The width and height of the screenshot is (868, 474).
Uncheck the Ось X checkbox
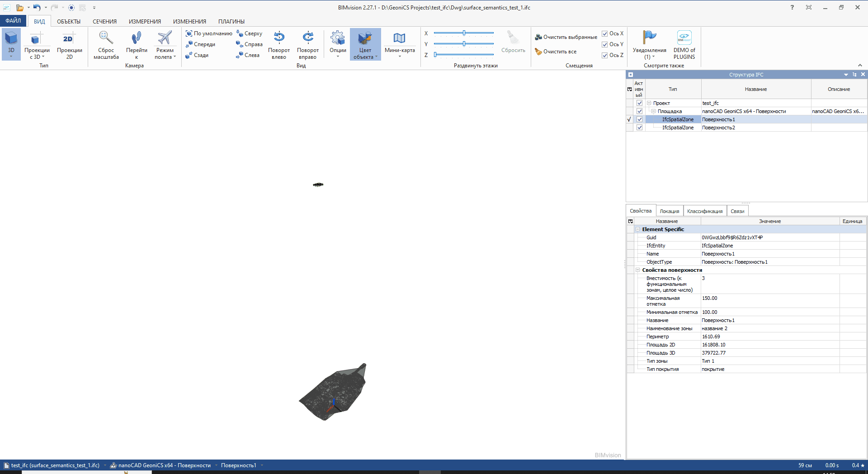(605, 34)
